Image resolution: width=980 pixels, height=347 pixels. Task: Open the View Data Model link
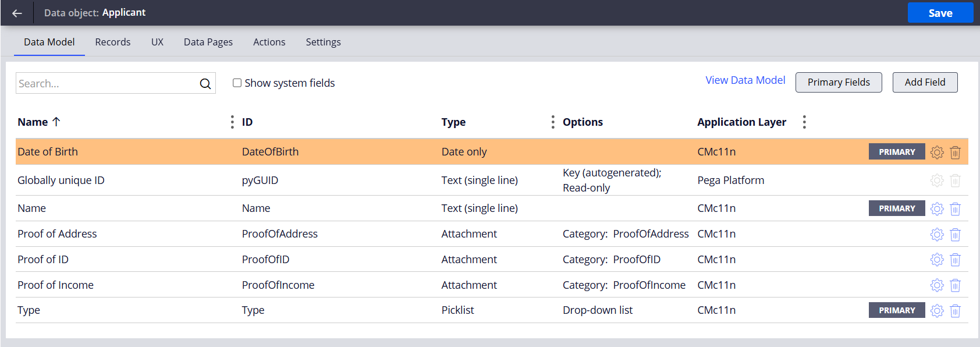tap(745, 80)
